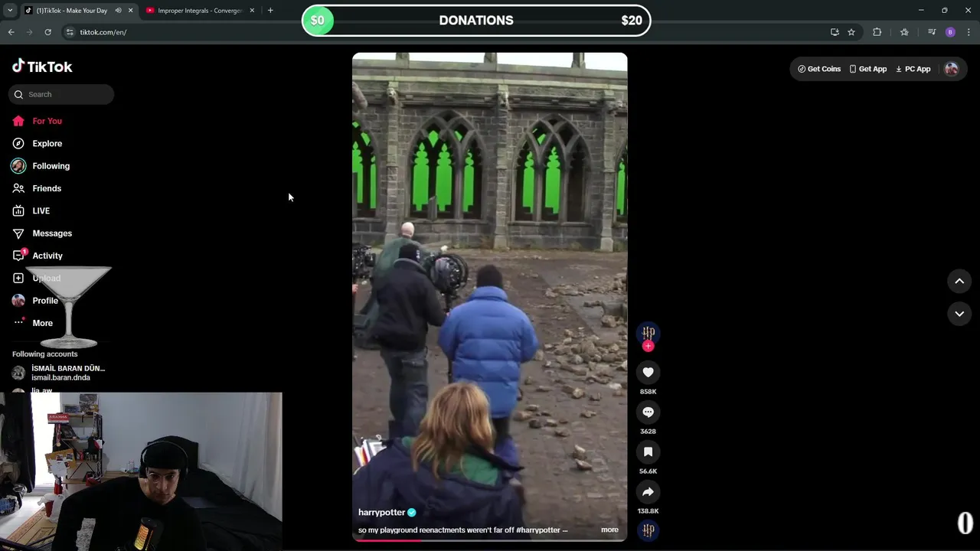The height and width of the screenshot is (551, 980).
Task: Open ismail.baran.dnda following account
Action: tap(60, 373)
